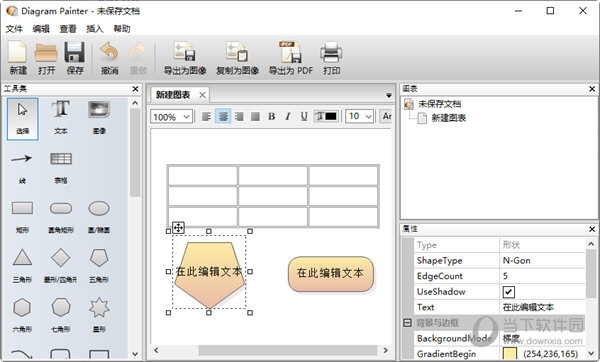Select the 文本 text tool
600x362 pixels.
(60, 118)
